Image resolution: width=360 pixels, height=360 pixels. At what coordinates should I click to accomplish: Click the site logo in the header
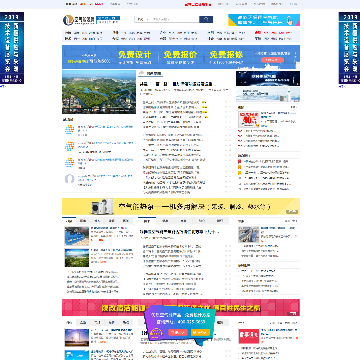click(x=79, y=20)
